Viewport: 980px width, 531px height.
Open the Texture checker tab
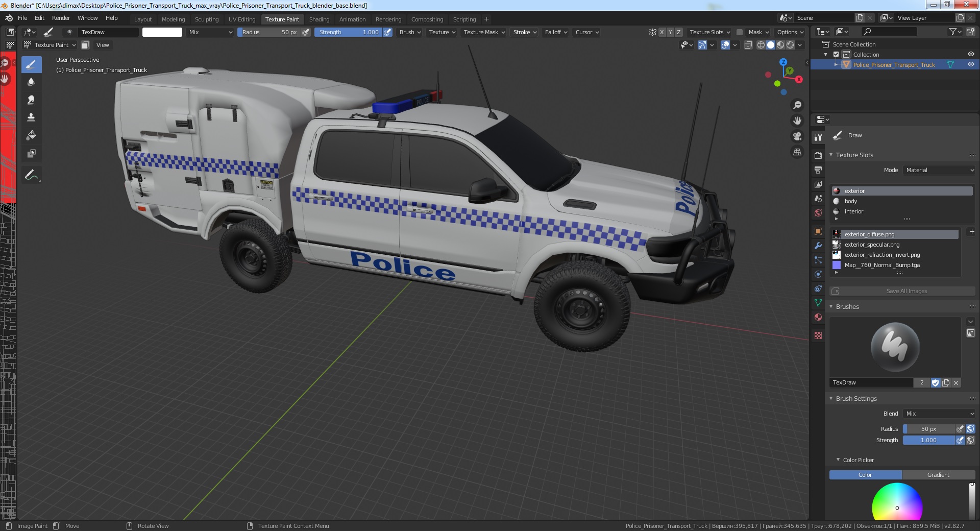coord(818,335)
